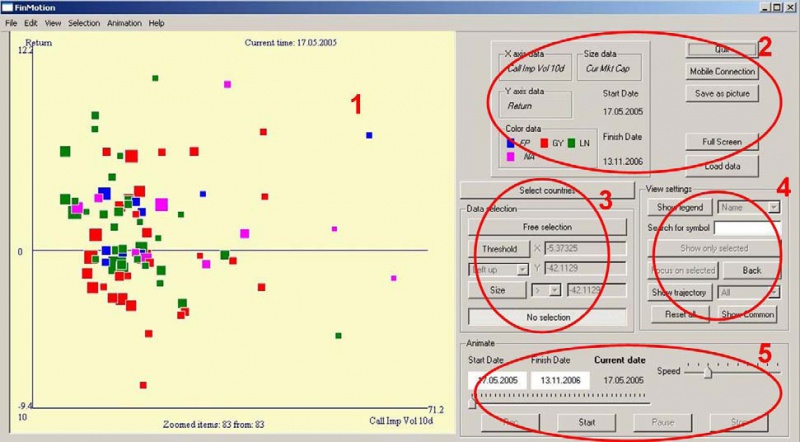
Task: Click the Mobile Connection button
Action: click(x=722, y=71)
